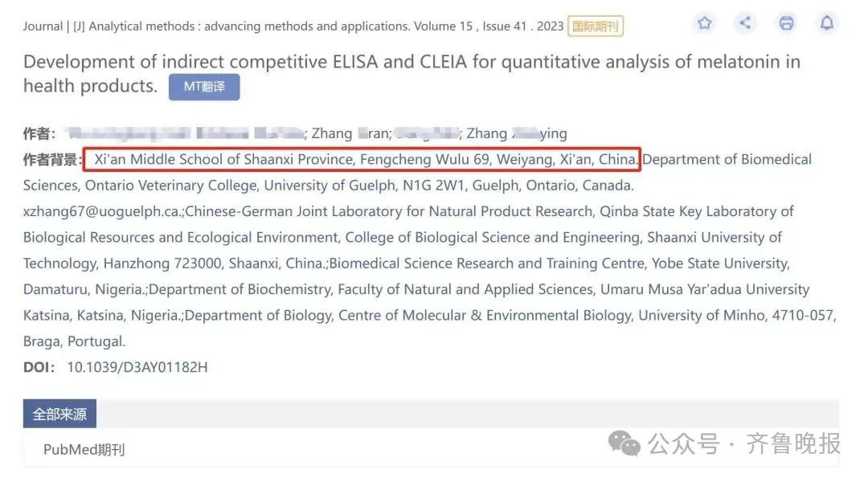Viewport: 868px width, 478px height.
Task: Click the star favorite icon
Action: coord(704,23)
